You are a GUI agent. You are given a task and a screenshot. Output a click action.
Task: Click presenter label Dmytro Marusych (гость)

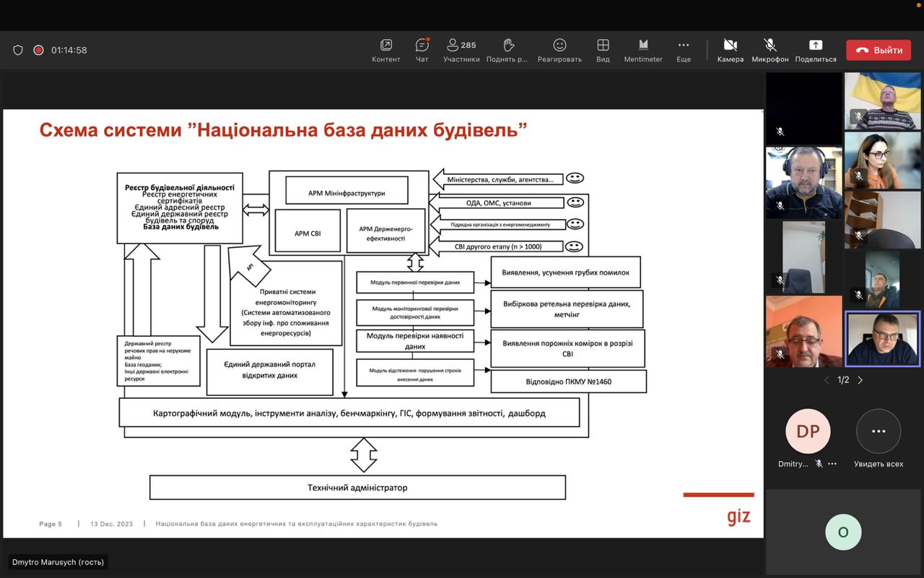coord(58,561)
